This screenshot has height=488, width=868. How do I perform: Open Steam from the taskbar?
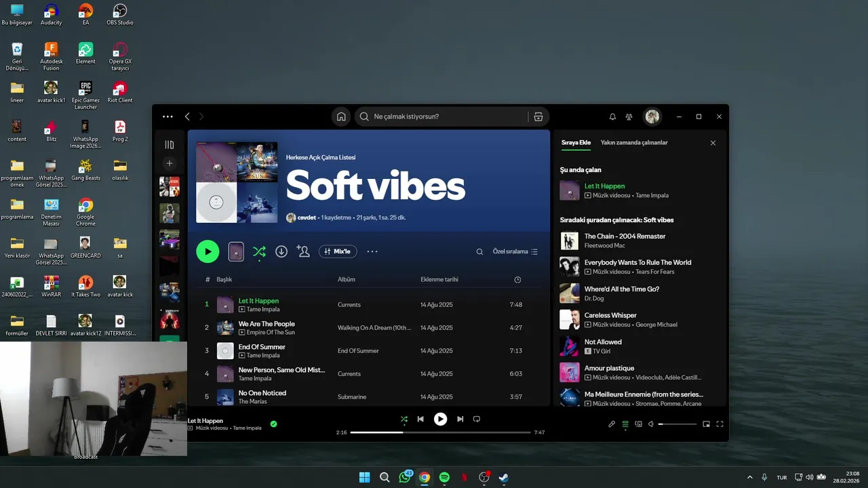pyautogui.click(x=504, y=477)
